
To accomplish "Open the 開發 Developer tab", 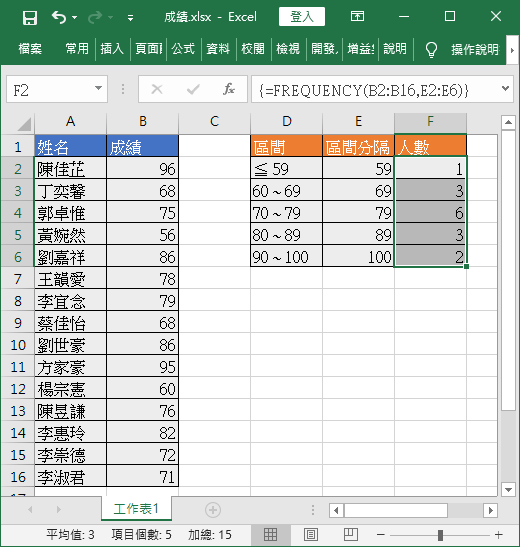I will (x=324, y=49).
